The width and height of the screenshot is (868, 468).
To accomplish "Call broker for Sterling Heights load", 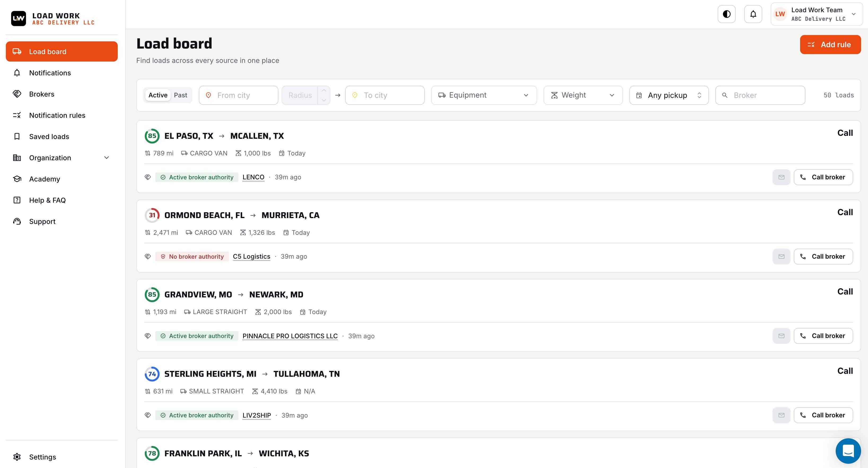I will (x=823, y=415).
